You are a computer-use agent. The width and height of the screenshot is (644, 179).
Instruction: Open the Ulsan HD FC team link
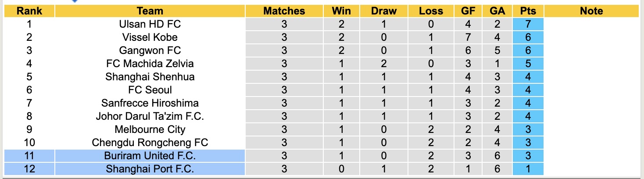pyautogui.click(x=150, y=24)
